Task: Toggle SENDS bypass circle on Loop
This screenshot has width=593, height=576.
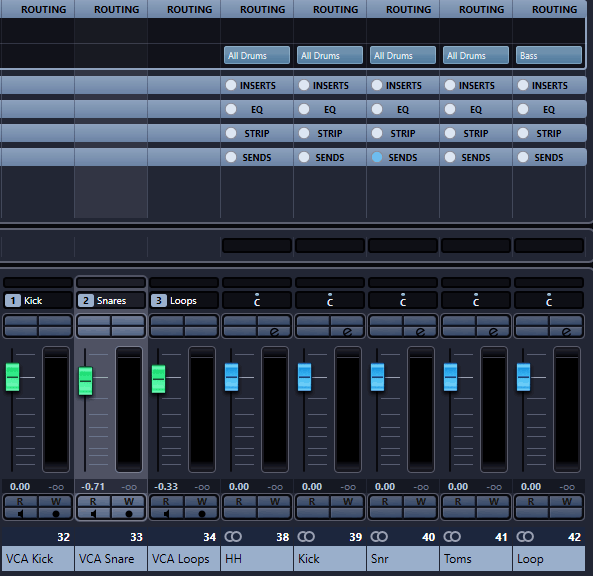Action: (x=523, y=157)
